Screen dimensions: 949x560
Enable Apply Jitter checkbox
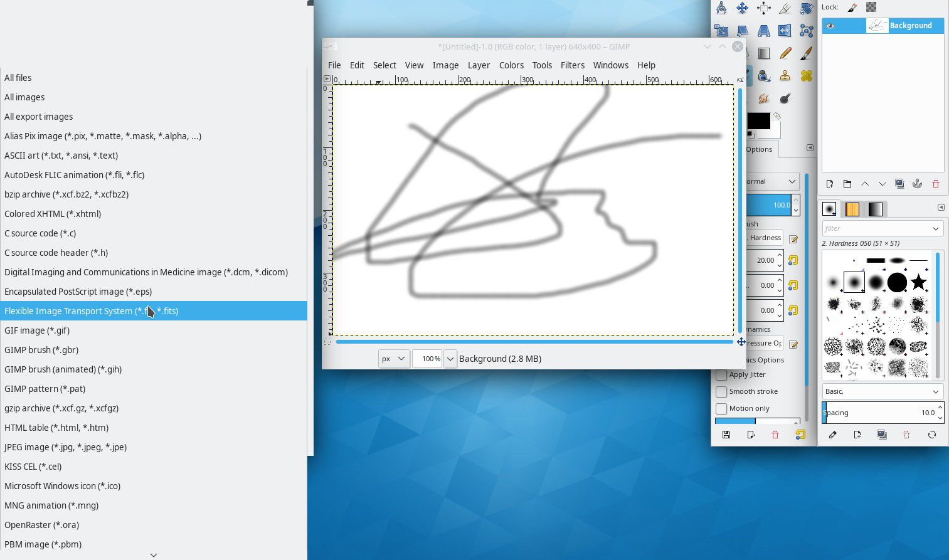point(721,375)
